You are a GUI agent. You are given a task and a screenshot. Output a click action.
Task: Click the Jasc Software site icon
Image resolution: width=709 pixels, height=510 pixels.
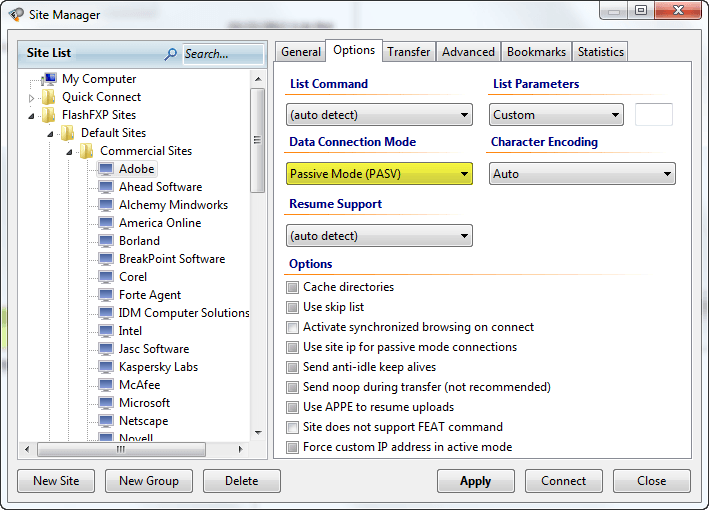click(106, 349)
